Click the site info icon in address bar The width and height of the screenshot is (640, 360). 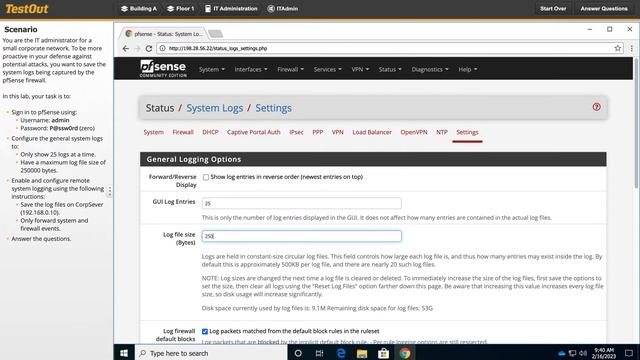click(x=162, y=48)
